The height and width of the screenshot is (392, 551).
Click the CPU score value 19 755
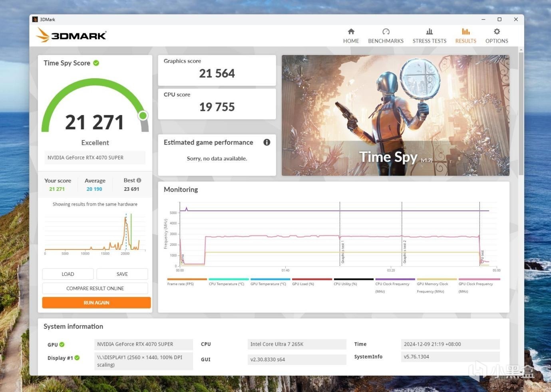pos(217,107)
